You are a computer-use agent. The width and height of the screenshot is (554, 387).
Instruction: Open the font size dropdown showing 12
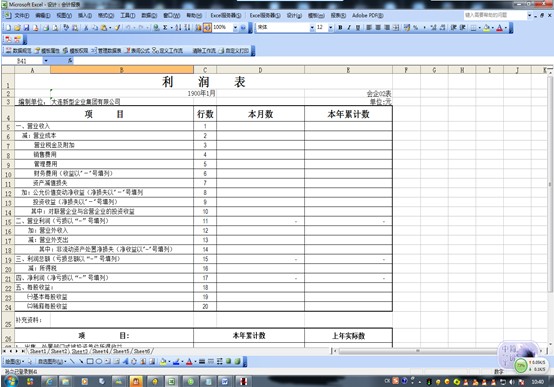[x=331, y=27]
